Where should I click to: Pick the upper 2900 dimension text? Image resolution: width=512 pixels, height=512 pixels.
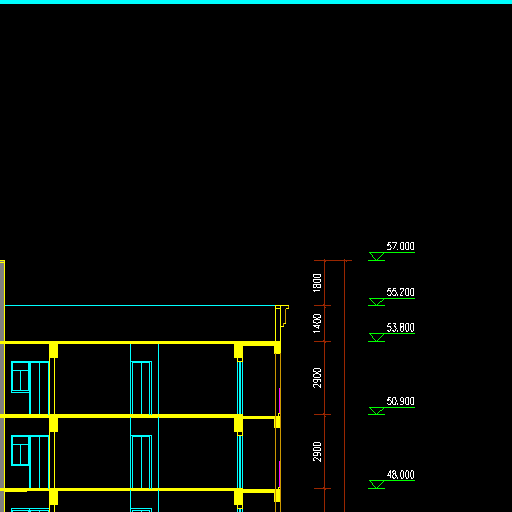point(317,378)
